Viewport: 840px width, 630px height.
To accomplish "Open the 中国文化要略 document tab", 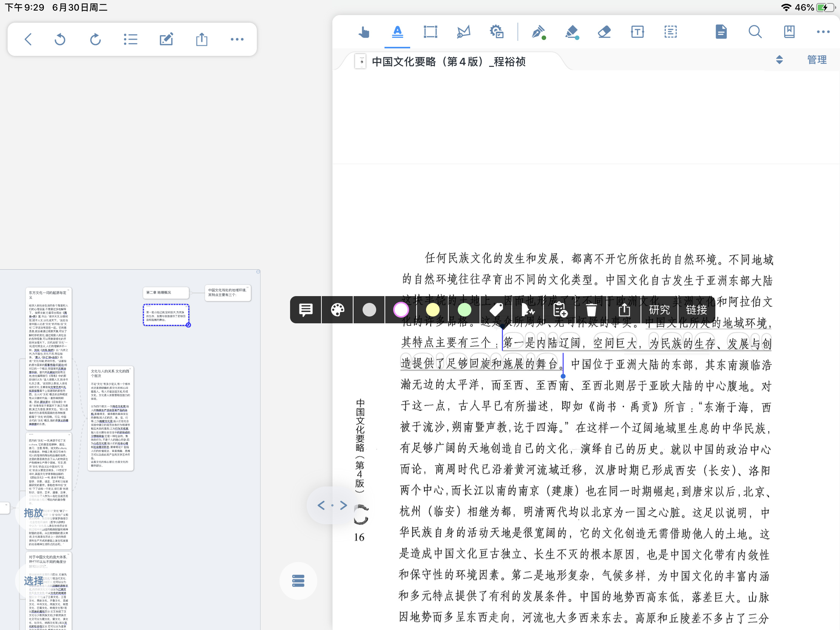I will [448, 61].
